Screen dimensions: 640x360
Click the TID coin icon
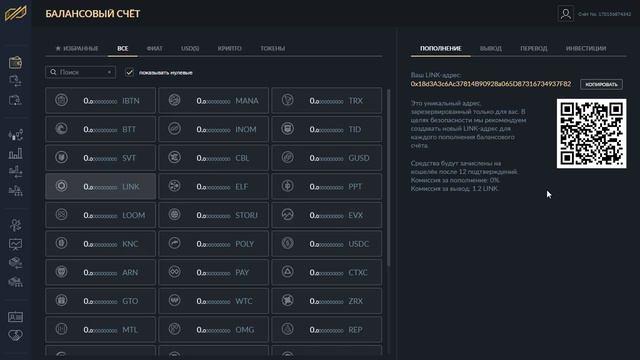287,129
